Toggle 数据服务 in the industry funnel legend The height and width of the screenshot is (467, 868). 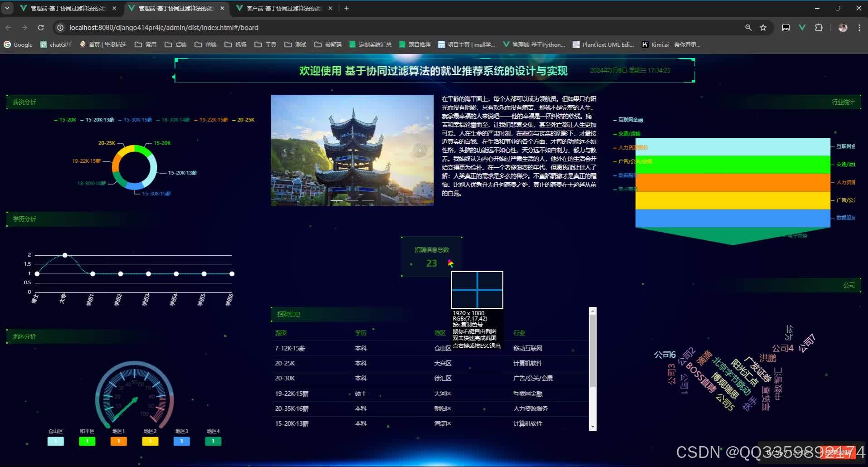[625, 175]
